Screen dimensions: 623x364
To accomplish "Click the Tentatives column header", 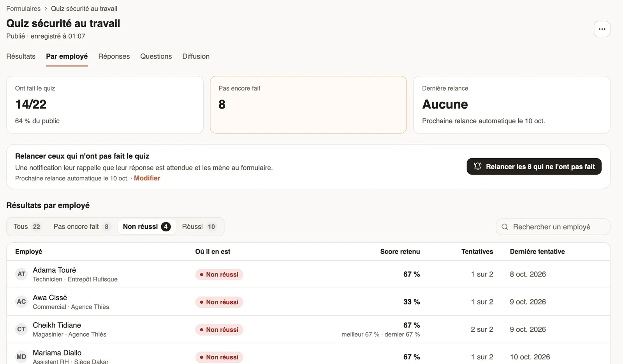I will [477, 252].
